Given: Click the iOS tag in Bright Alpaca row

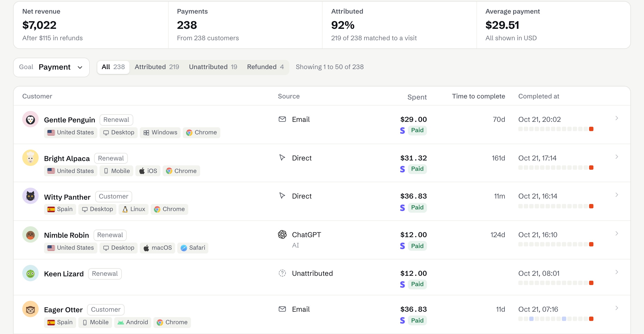Looking at the screenshot, I should click(148, 171).
